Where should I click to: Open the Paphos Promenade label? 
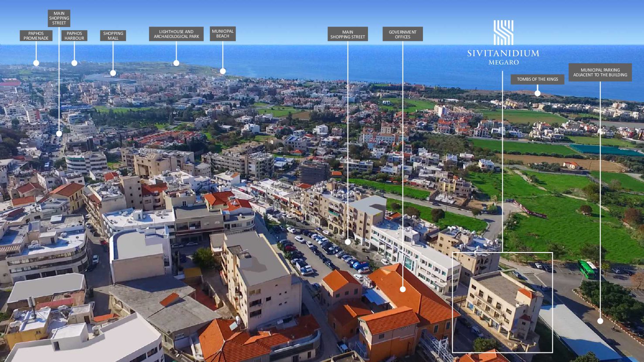pyautogui.click(x=36, y=35)
